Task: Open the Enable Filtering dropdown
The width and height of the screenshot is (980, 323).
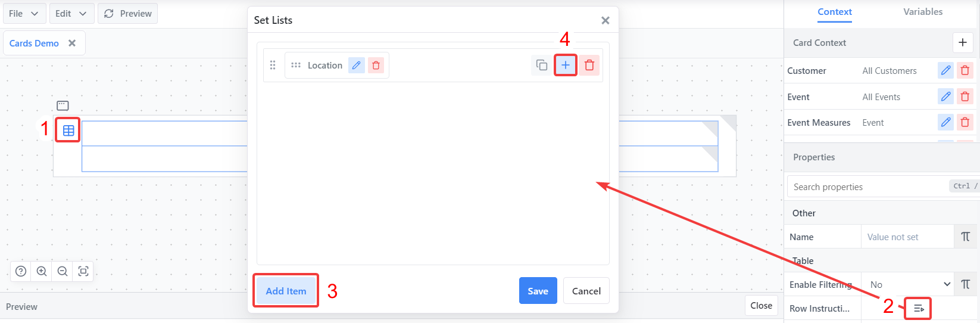Action: pyautogui.click(x=908, y=285)
